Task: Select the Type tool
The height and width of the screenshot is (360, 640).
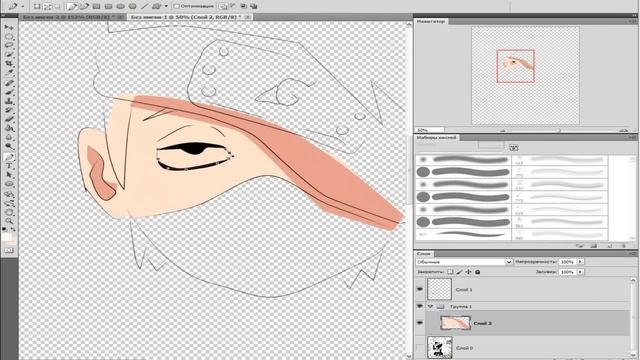Action: (x=9, y=166)
